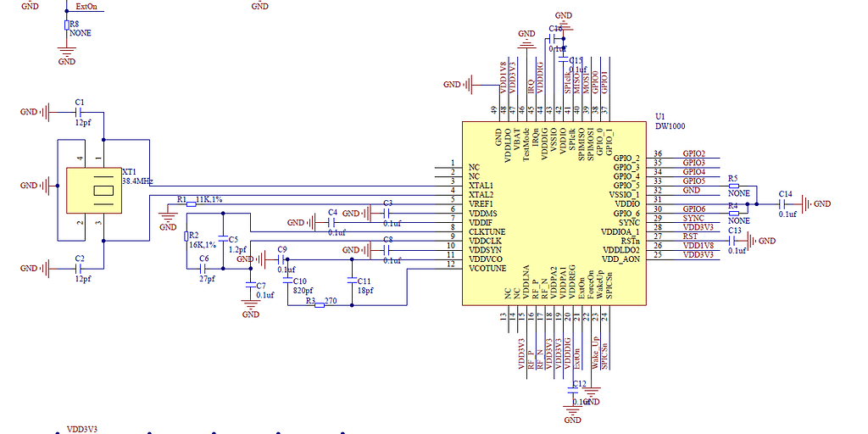Select the XT1 crystal symbol
The image size is (868, 434).
[x=94, y=191]
